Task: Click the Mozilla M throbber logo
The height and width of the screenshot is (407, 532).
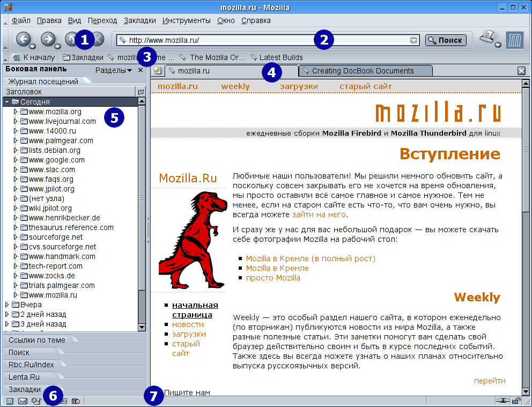Action: click(x=515, y=40)
